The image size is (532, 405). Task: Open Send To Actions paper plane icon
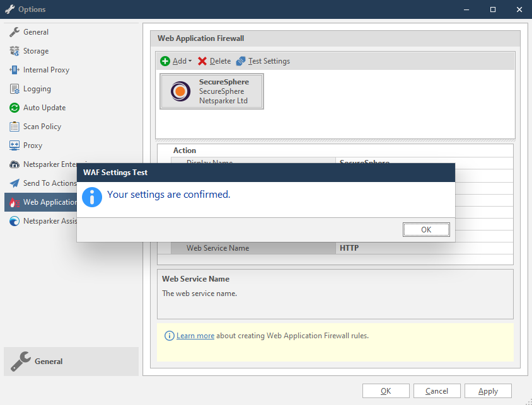click(x=14, y=183)
